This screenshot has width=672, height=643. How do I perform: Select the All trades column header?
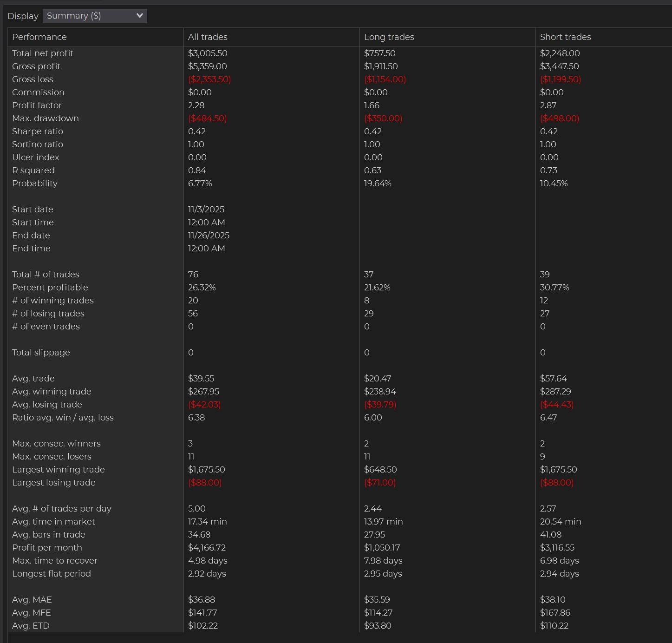click(x=208, y=37)
